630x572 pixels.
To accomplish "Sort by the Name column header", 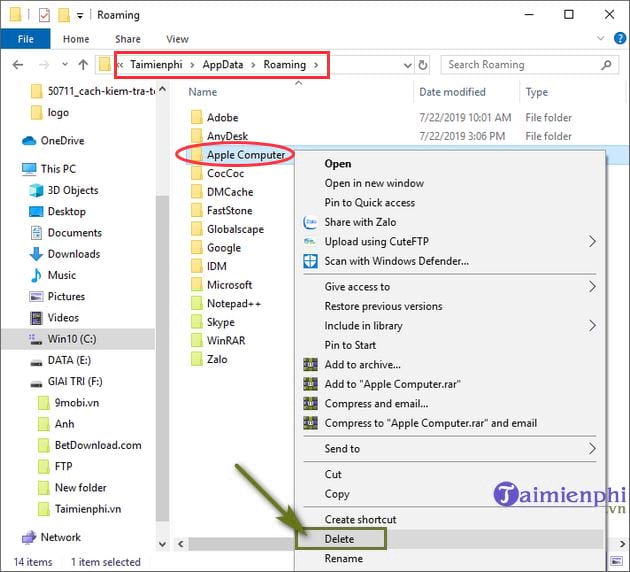I will coord(202,92).
